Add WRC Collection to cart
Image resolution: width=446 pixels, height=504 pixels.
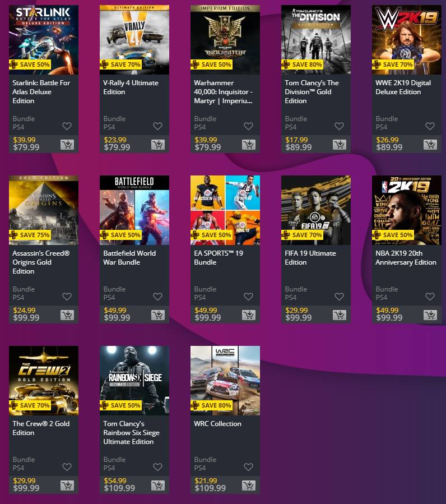click(x=249, y=485)
